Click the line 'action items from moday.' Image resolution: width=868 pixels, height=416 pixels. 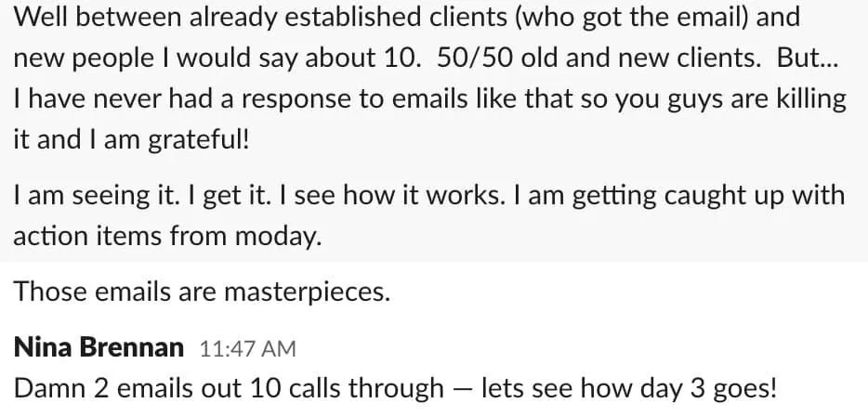click(x=167, y=237)
